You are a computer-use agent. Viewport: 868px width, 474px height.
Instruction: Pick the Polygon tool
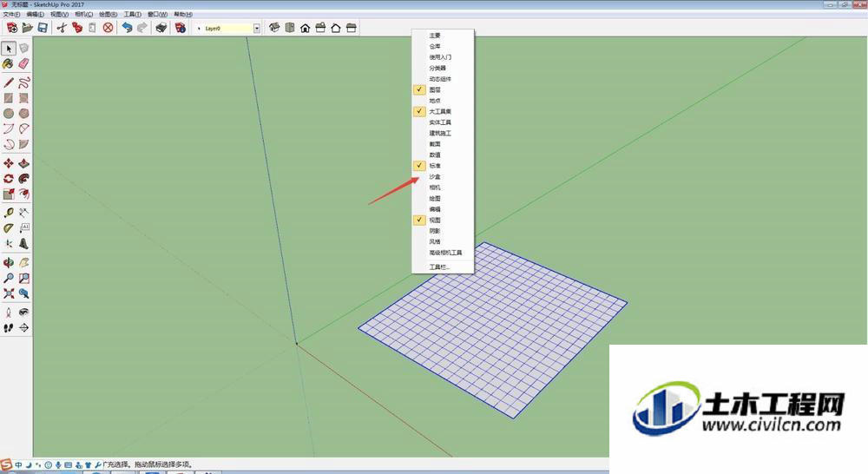pyautogui.click(x=23, y=114)
